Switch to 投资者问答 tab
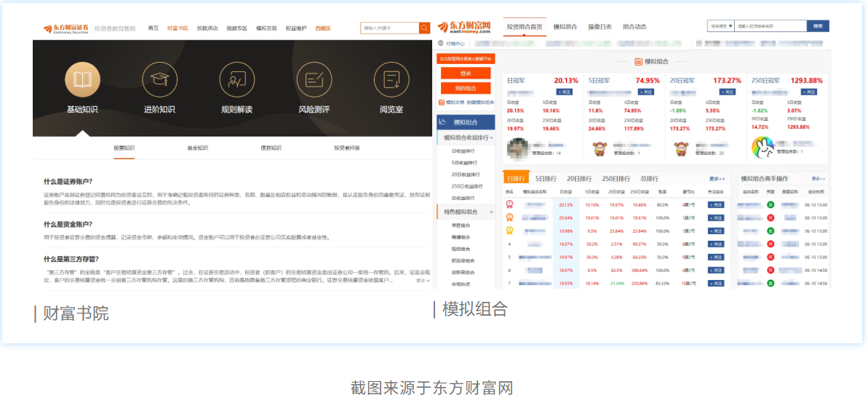The width and height of the screenshot is (868, 403). pyautogui.click(x=346, y=148)
